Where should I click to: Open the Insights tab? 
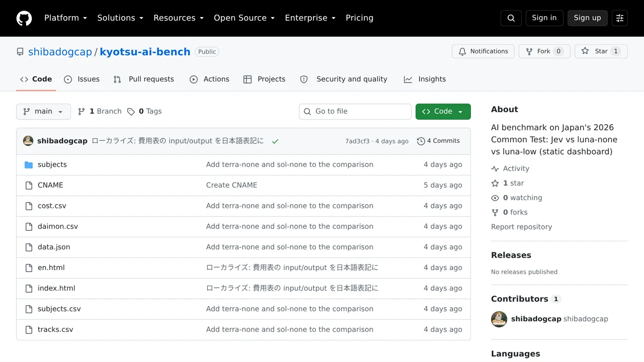tap(425, 79)
